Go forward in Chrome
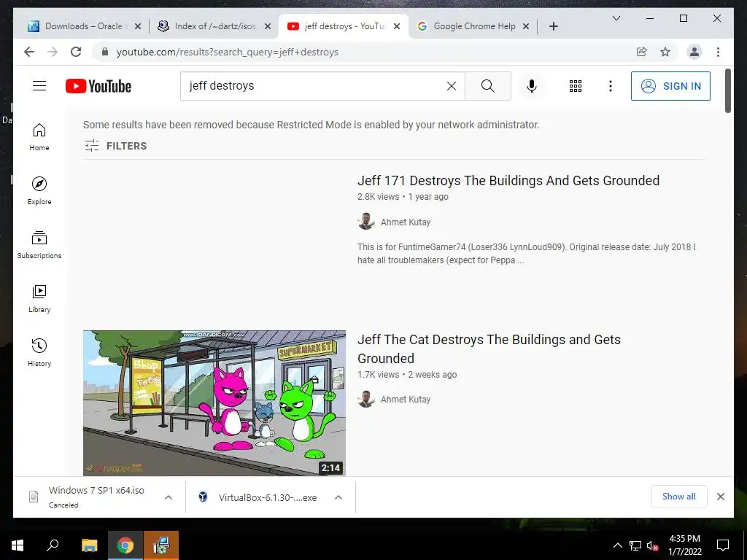This screenshot has height=560, width=747. point(53,52)
